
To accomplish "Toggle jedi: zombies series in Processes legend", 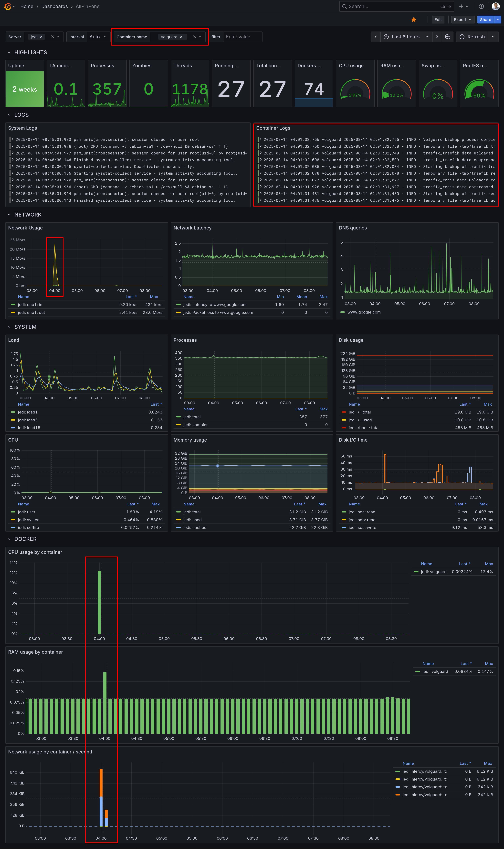I will pyautogui.click(x=196, y=425).
